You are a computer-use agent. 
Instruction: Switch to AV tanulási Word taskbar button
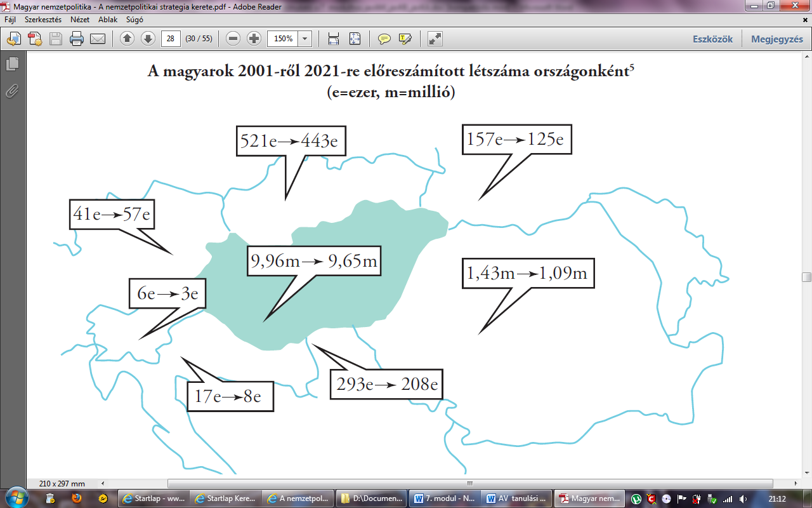(516, 498)
